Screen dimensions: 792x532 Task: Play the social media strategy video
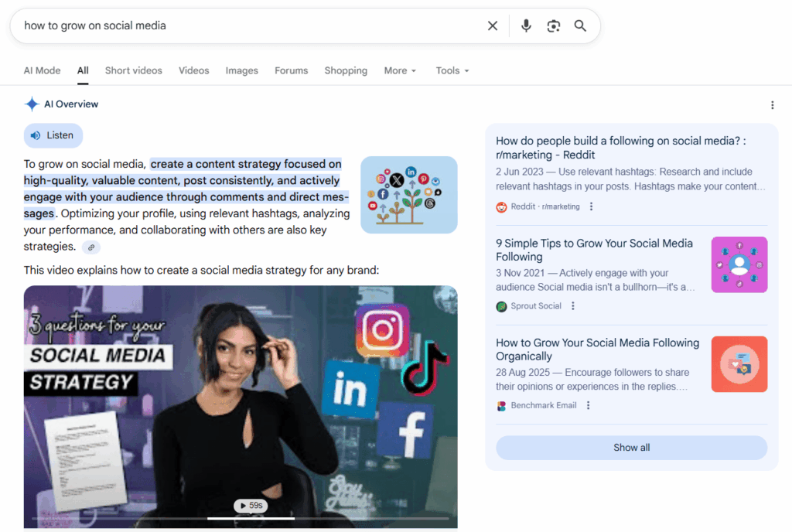pyautogui.click(x=250, y=505)
